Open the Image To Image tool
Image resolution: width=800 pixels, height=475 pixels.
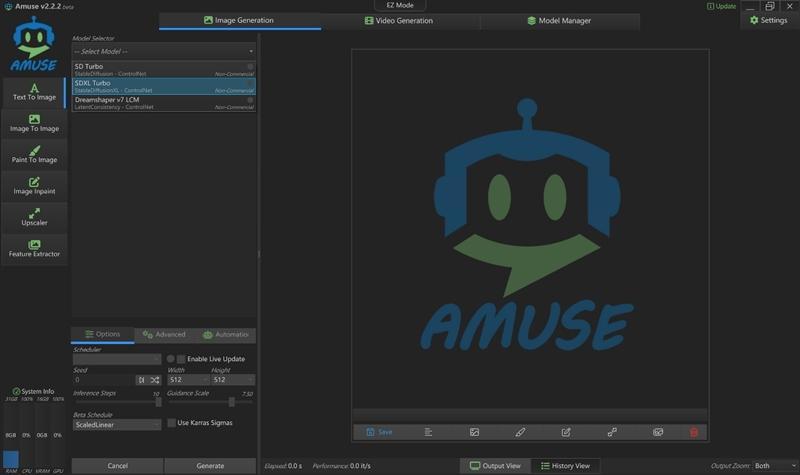(x=34, y=123)
